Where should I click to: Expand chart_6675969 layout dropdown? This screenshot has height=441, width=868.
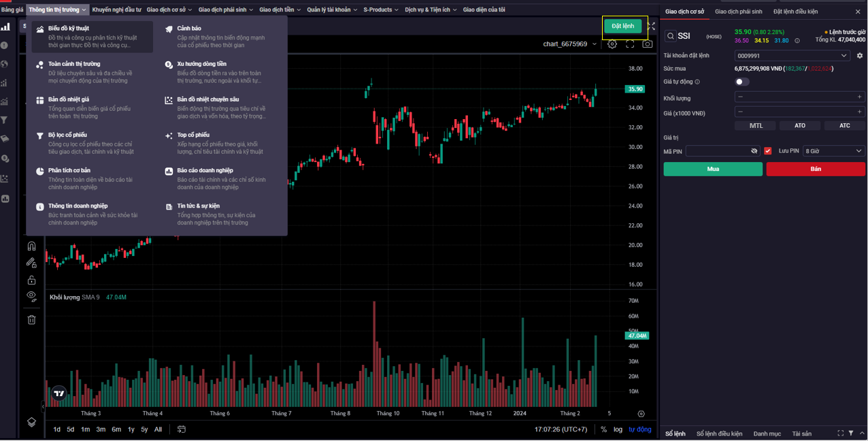pos(570,44)
